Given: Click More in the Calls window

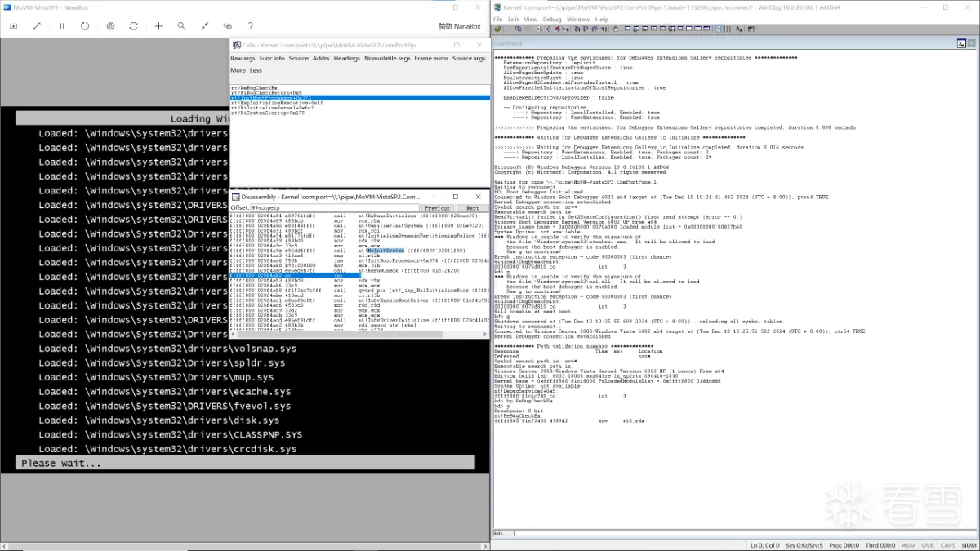Looking at the screenshot, I should 238,70.
